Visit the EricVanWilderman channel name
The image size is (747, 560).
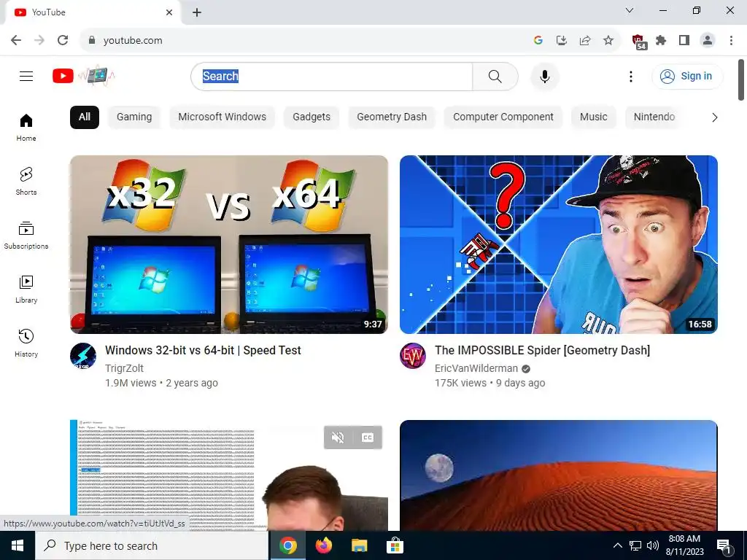click(x=476, y=368)
